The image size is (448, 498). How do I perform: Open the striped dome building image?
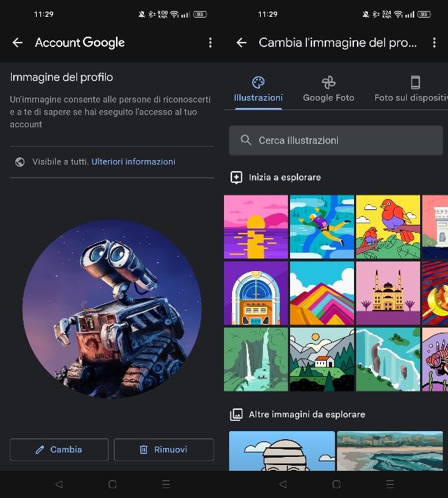point(282,451)
